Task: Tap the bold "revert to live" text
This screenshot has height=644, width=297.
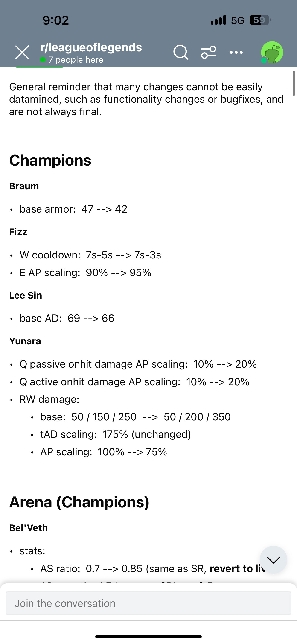Action: click(x=238, y=568)
